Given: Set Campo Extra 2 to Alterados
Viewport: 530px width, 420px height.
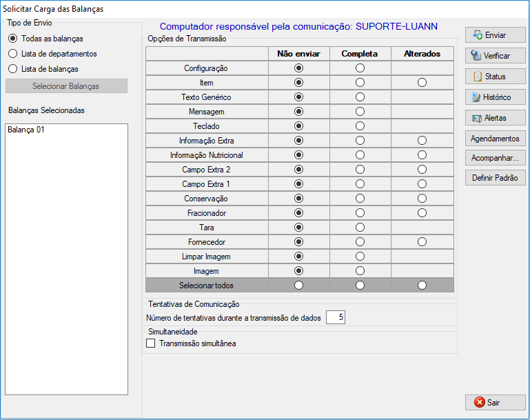Looking at the screenshot, I should pyautogui.click(x=422, y=170).
